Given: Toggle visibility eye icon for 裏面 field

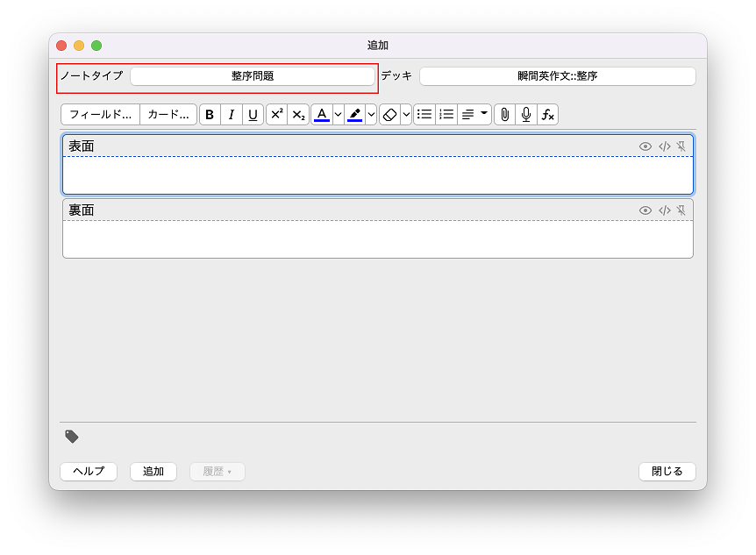Looking at the screenshot, I should point(645,210).
